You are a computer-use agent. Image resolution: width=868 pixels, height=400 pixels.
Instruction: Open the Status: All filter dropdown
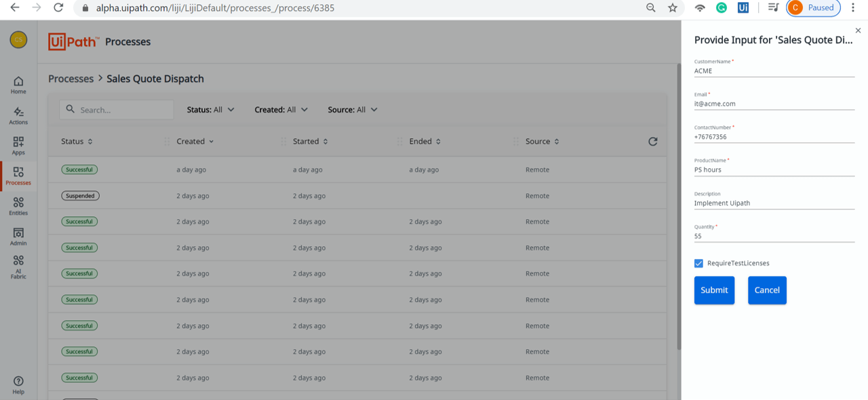point(211,110)
